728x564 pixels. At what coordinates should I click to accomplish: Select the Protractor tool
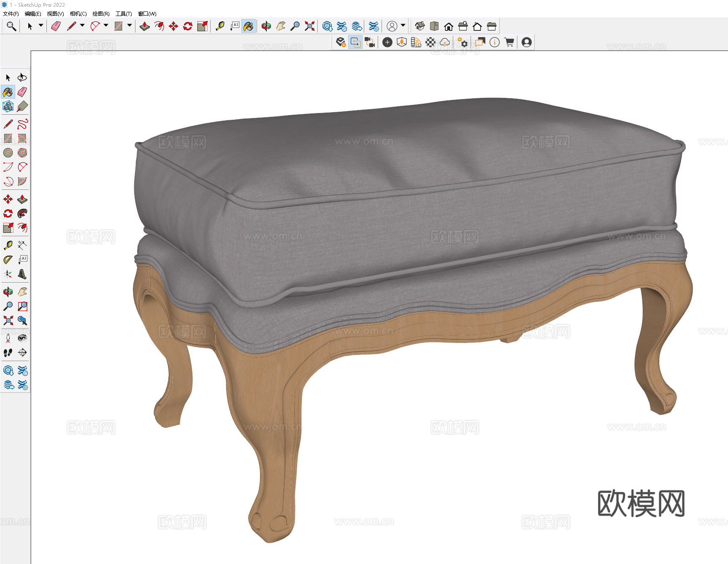(x=8, y=260)
